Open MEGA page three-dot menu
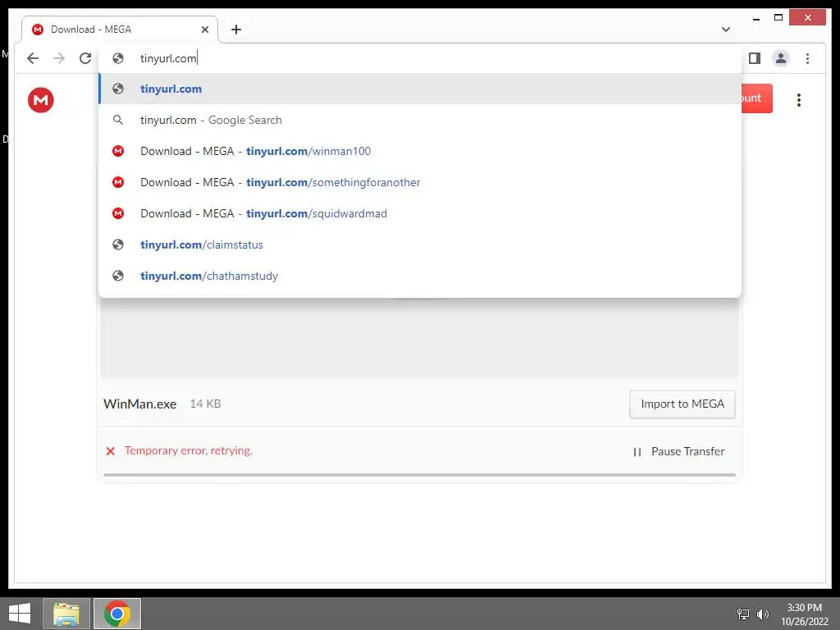This screenshot has width=840, height=630. point(799,100)
